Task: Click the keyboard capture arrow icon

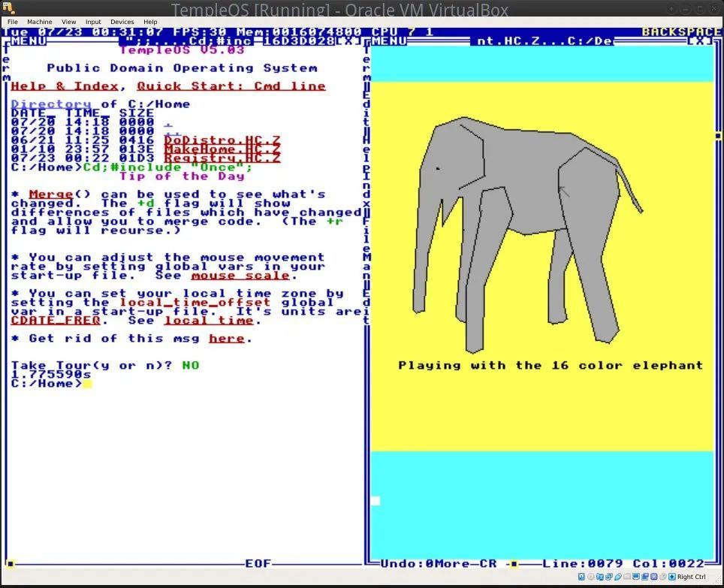Action: click(672, 577)
